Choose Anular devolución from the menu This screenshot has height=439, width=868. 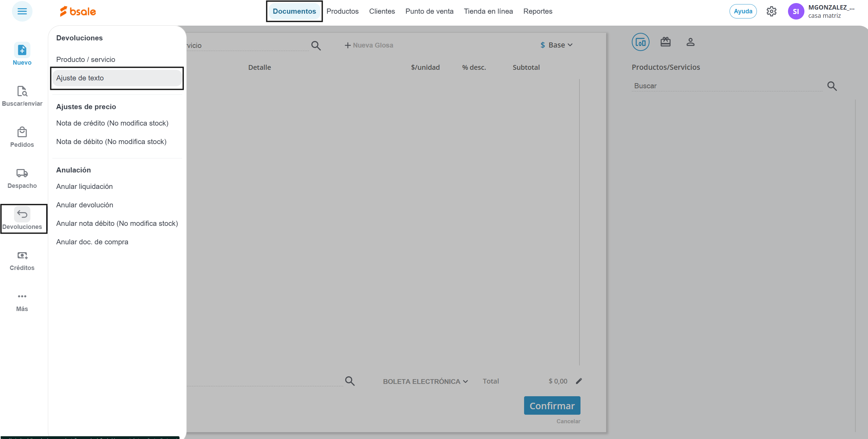click(x=85, y=205)
